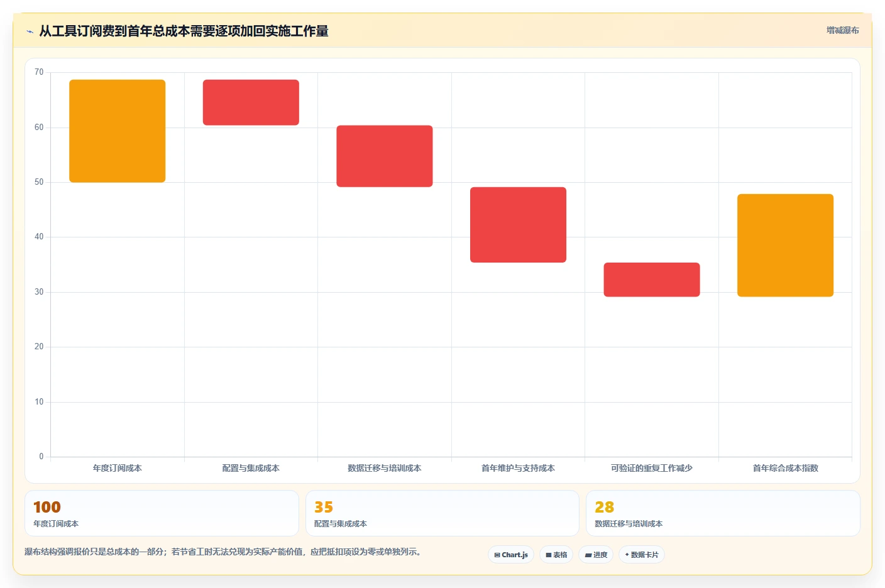This screenshot has width=885, height=588.
Task: Click the red 数据迁移与培训成本 bar
Action: 385,156
